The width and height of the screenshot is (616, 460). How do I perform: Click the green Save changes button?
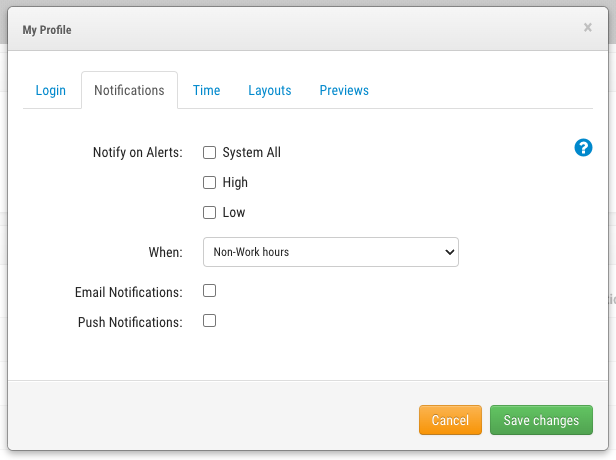click(541, 420)
